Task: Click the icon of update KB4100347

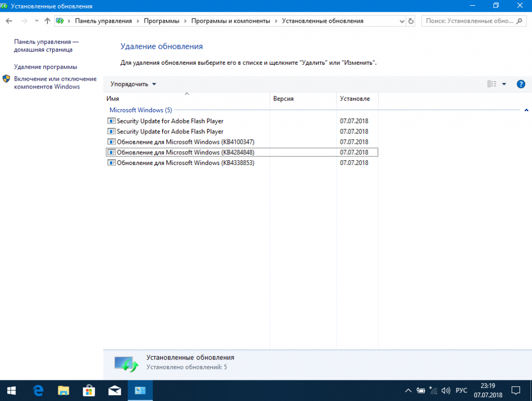Action: click(x=111, y=142)
